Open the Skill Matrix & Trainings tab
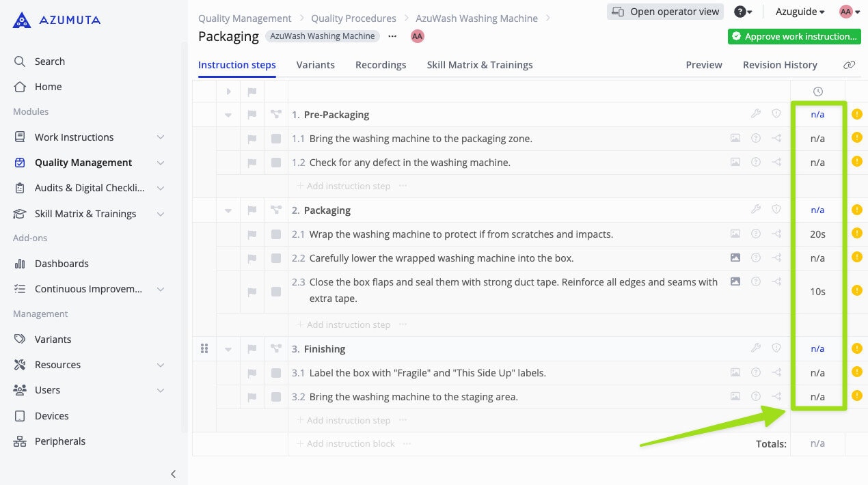 coord(479,65)
